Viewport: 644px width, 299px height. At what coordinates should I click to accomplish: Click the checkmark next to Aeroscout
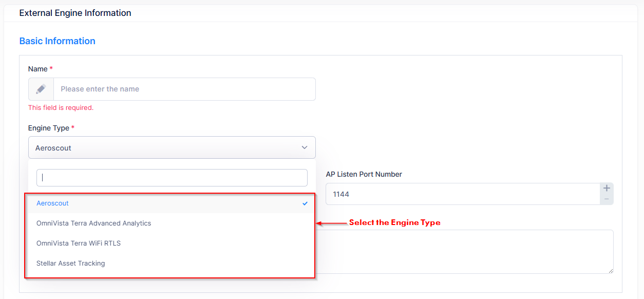point(305,203)
